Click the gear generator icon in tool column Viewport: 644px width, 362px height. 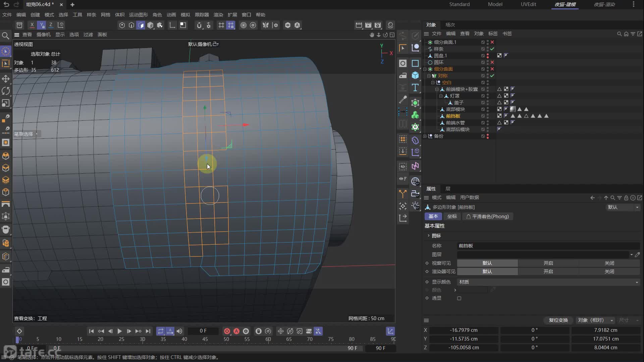point(415,127)
